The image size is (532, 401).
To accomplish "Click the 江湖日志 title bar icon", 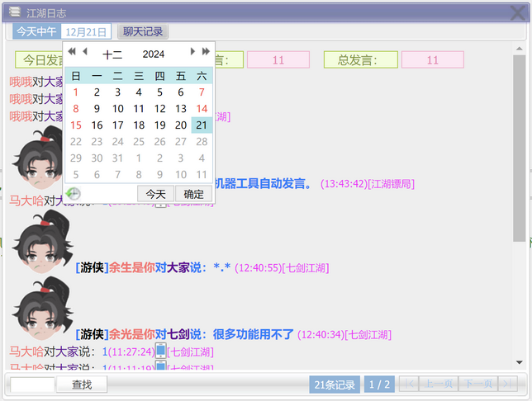I will point(15,12).
